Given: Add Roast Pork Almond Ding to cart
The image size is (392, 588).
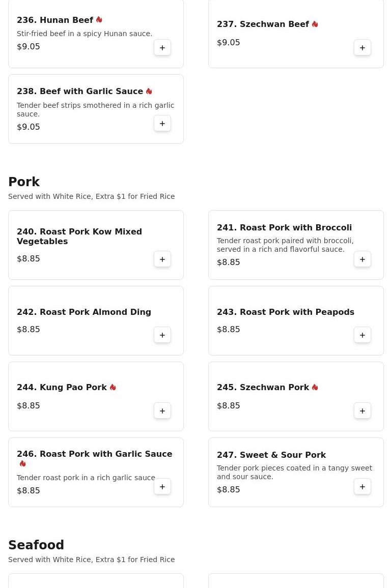Looking at the screenshot, I should coord(162,335).
